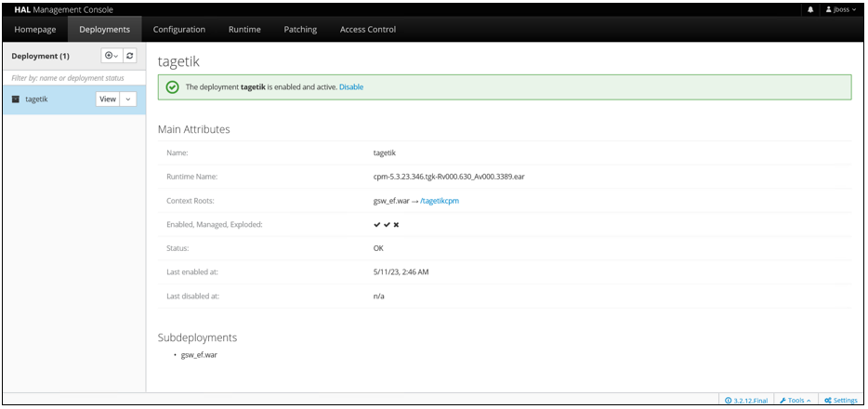
Task: Open the add deployment dropdown
Action: pyautogui.click(x=112, y=56)
